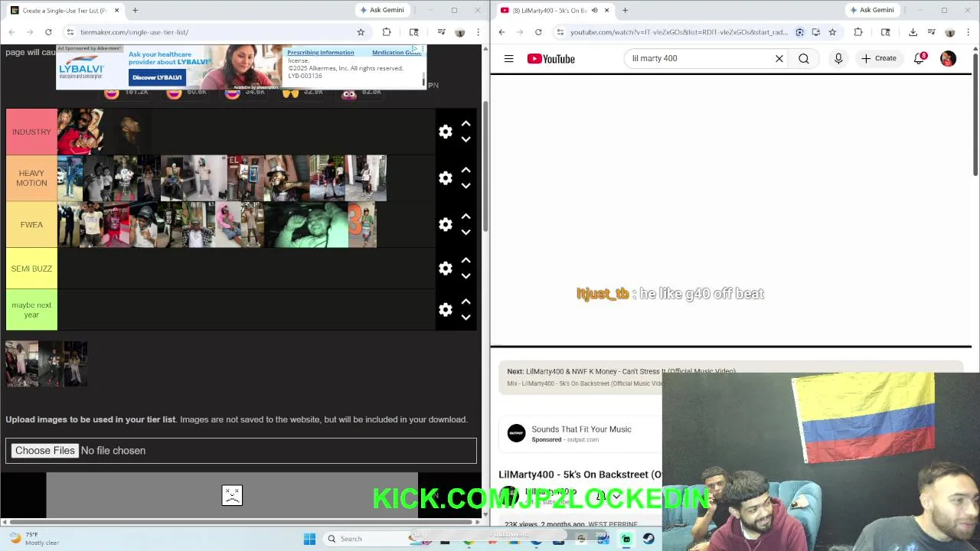Open settings gear for FWEA tier
This screenshot has width=980, height=551.
click(446, 224)
